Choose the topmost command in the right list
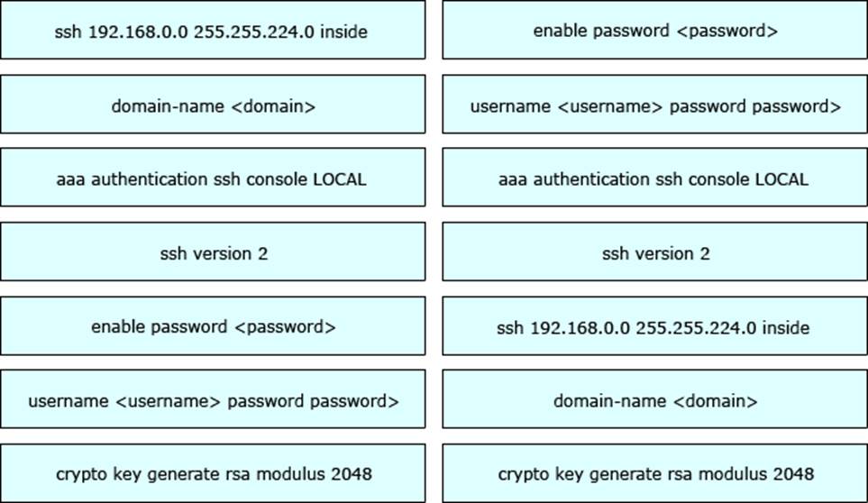This screenshot has width=868, height=503. tap(655, 31)
